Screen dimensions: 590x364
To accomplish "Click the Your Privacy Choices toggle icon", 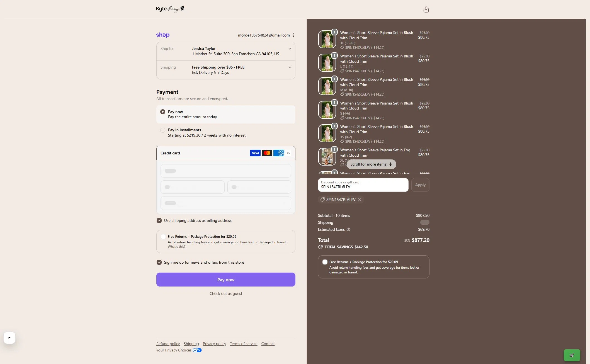I will (x=197, y=350).
